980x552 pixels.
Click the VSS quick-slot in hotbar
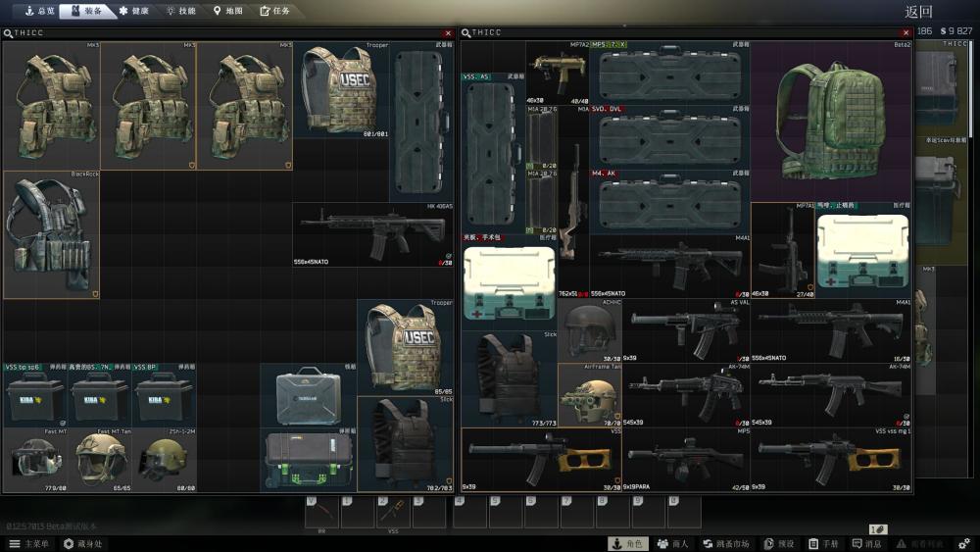pyautogui.click(x=393, y=512)
